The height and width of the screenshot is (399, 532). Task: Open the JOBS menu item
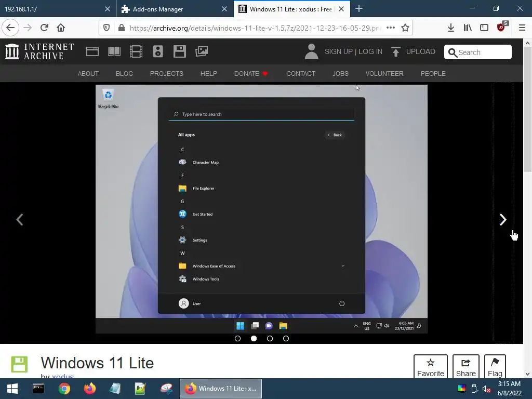tap(340, 74)
